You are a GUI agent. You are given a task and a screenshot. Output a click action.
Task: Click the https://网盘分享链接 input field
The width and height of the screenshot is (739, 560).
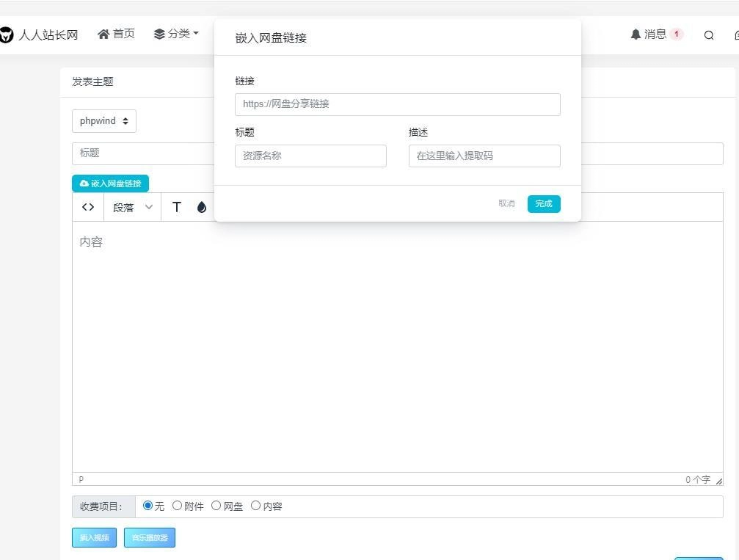point(397,104)
